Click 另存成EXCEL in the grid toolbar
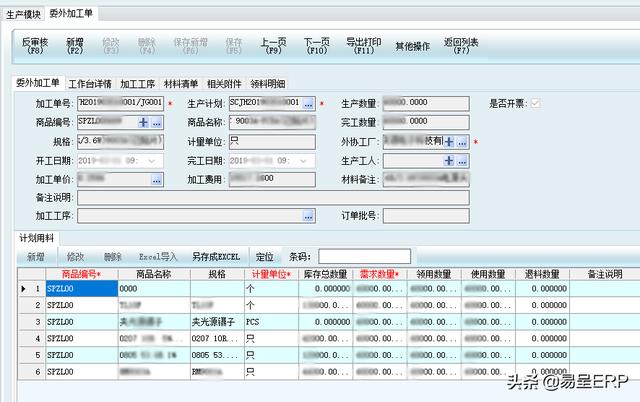640x402 pixels. 217,256
